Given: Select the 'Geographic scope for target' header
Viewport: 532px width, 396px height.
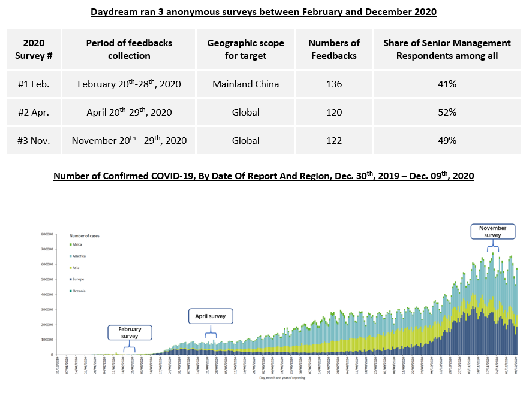Looking at the screenshot, I should click(x=245, y=49).
